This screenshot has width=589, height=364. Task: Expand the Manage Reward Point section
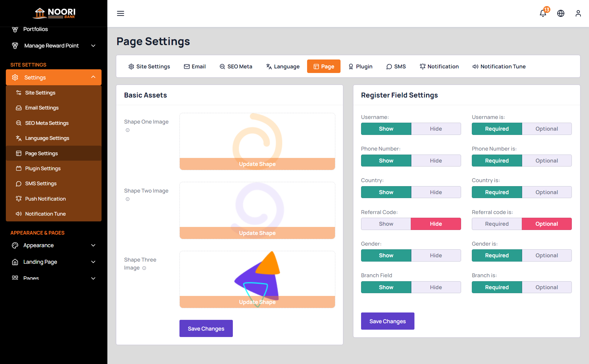tap(51, 45)
